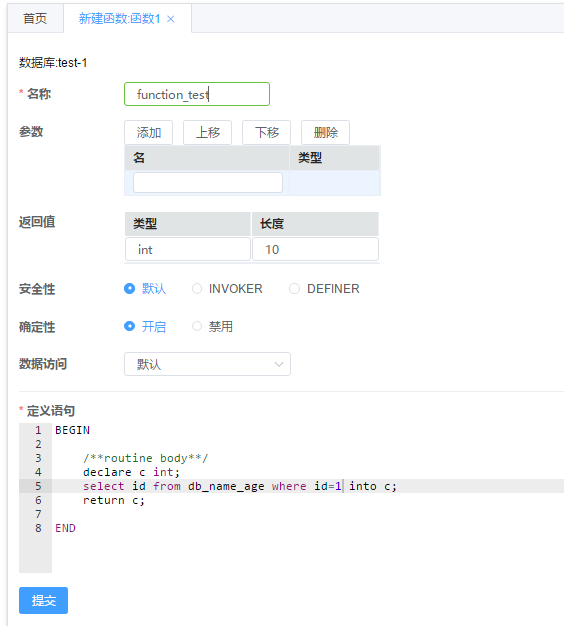
Task: Click the 名称 input with function_test
Action: pos(197,94)
